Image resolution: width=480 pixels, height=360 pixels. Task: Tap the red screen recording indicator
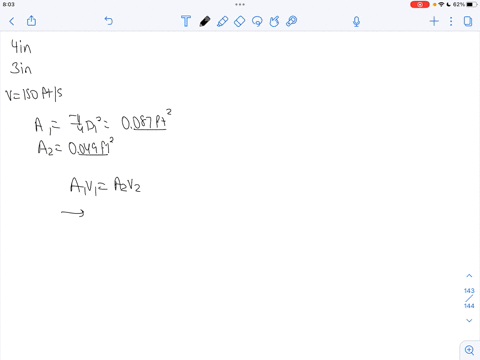420,4
